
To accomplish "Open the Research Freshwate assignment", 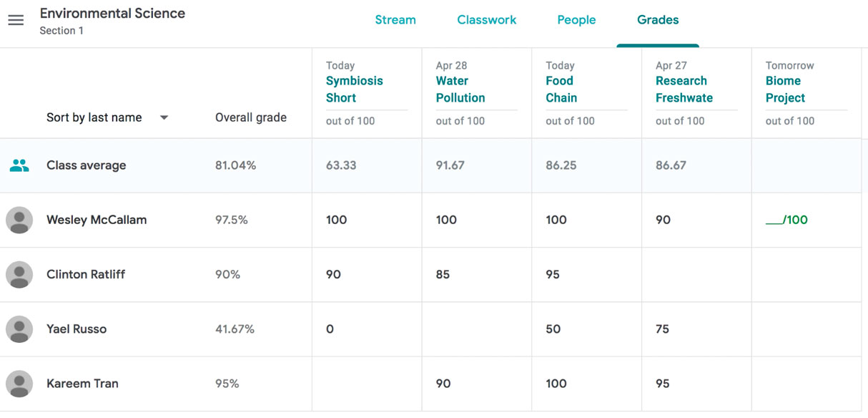I will [684, 88].
